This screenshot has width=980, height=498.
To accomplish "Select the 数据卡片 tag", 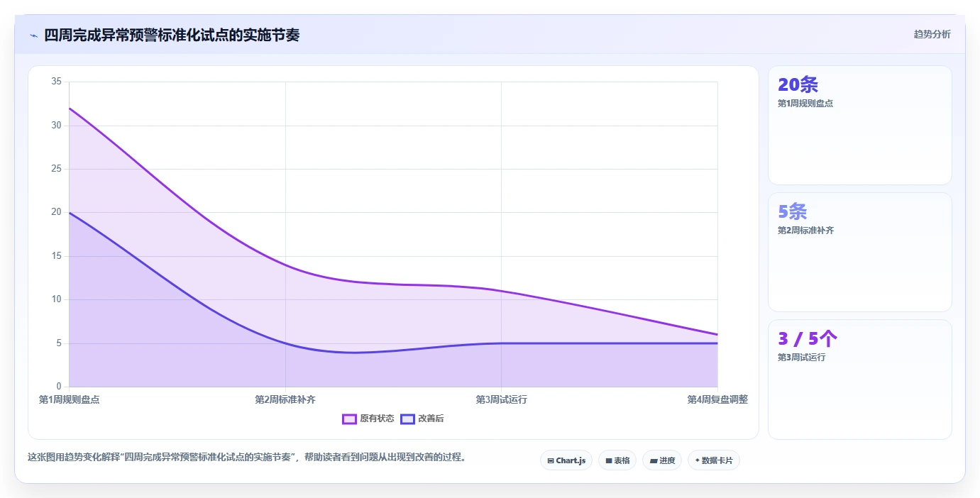I will [714, 460].
